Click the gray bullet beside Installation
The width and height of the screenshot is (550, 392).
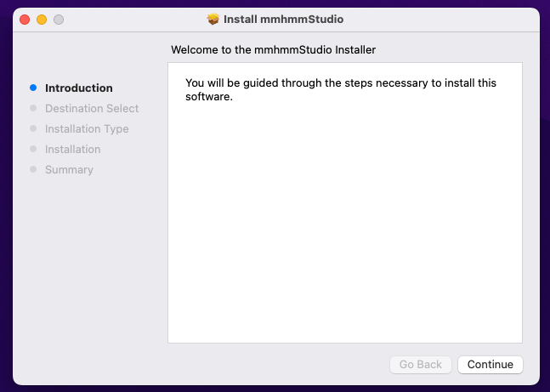[33, 149]
